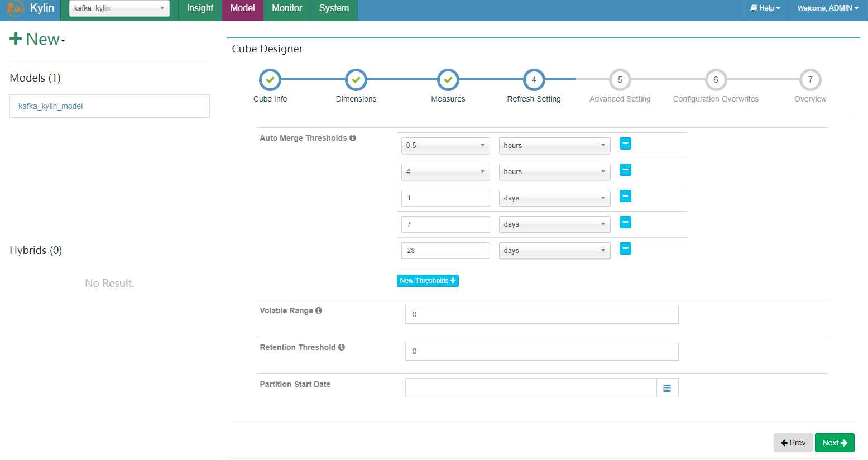The height and width of the screenshot is (460, 868).
Task: Click the Measures step label
Action: click(x=448, y=99)
